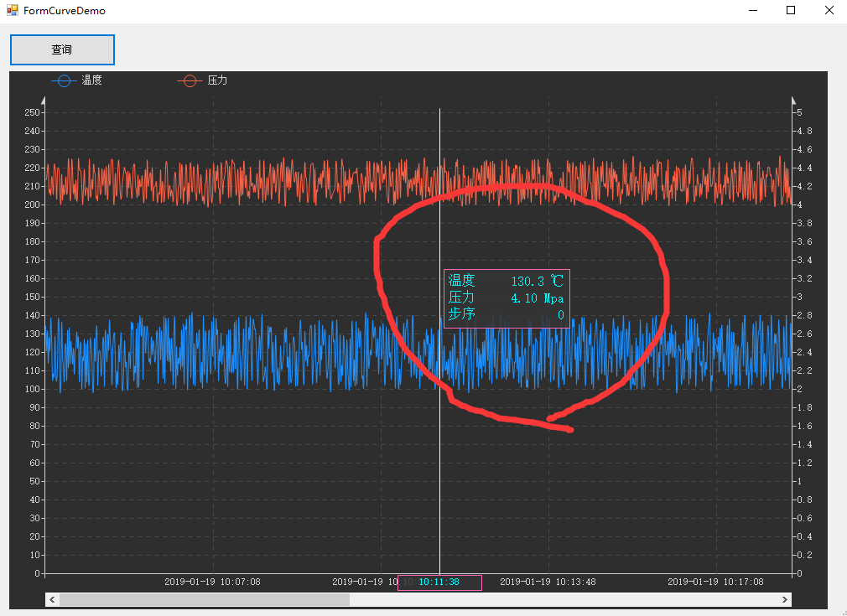The height and width of the screenshot is (616, 847).
Task: Click the 温度 legend label
Action: pyautogui.click(x=92, y=80)
